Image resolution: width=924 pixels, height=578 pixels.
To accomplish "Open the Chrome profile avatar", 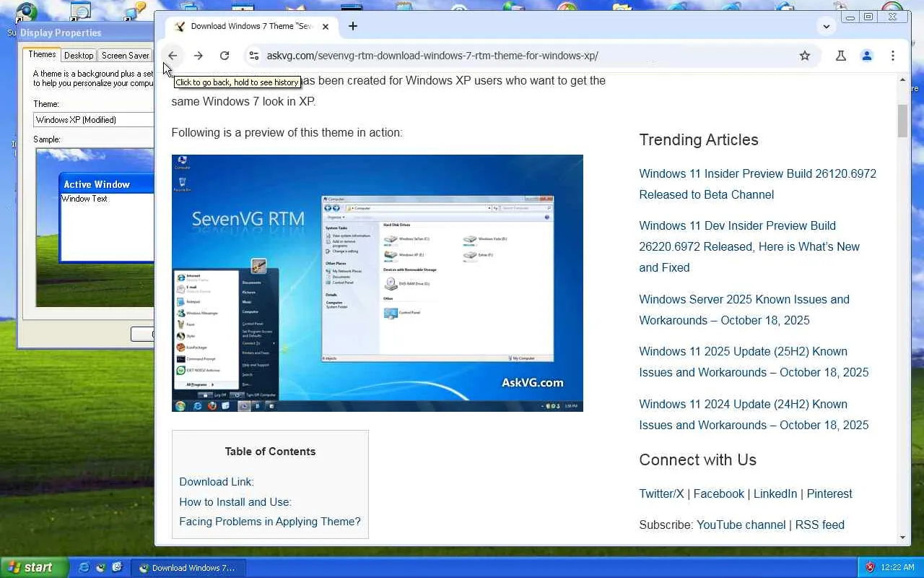I will [x=867, y=56].
